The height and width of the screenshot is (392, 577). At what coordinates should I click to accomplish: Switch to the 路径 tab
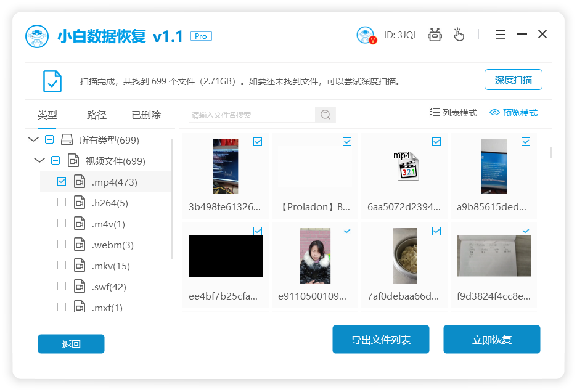click(97, 115)
